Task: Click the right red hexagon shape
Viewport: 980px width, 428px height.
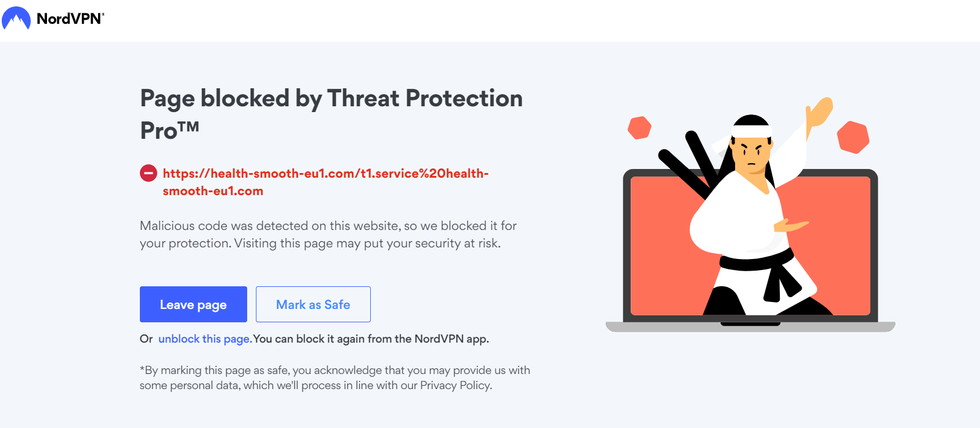Action: tap(853, 137)
